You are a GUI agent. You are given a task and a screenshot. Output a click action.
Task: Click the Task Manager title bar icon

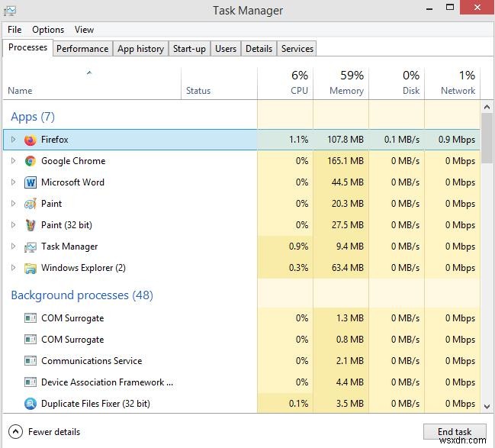coord(10,11)
